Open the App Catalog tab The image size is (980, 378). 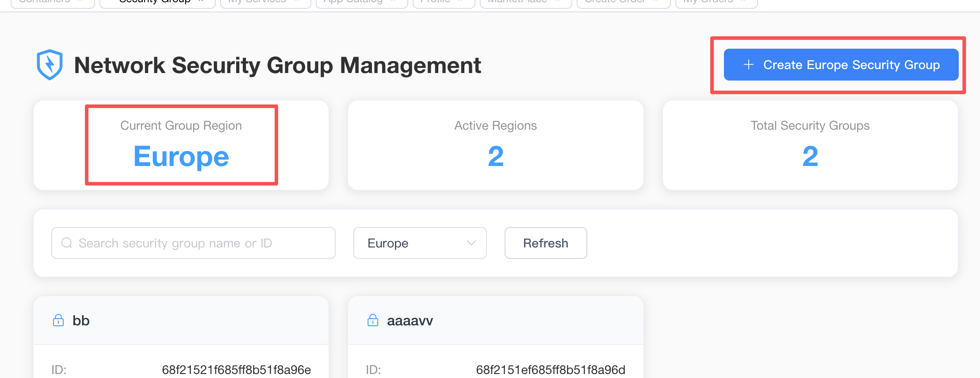pyautogui.click(x=353, y=3)
